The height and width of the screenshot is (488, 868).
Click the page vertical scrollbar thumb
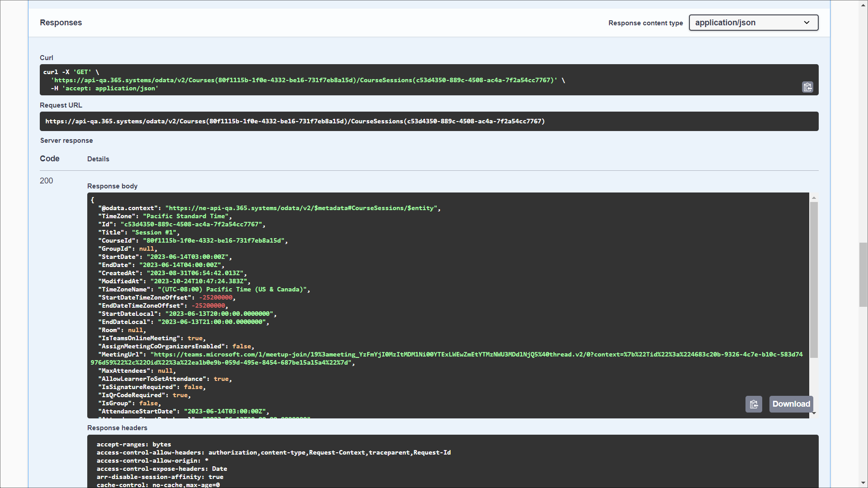863,275
